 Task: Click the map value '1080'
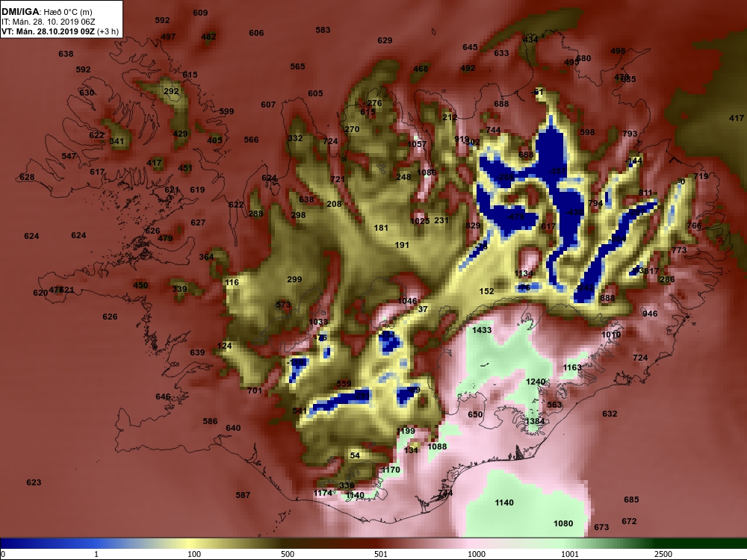(563, 524)
